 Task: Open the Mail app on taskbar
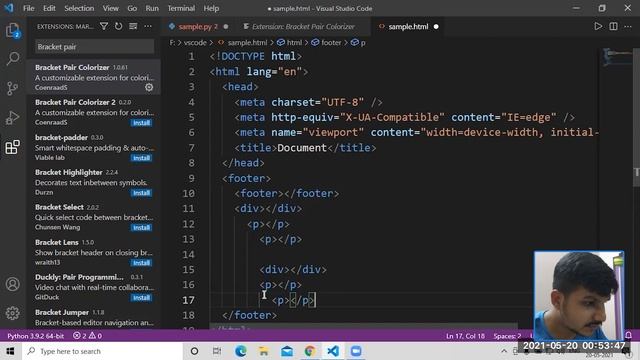pyautogui.click(x=287, y=351)
